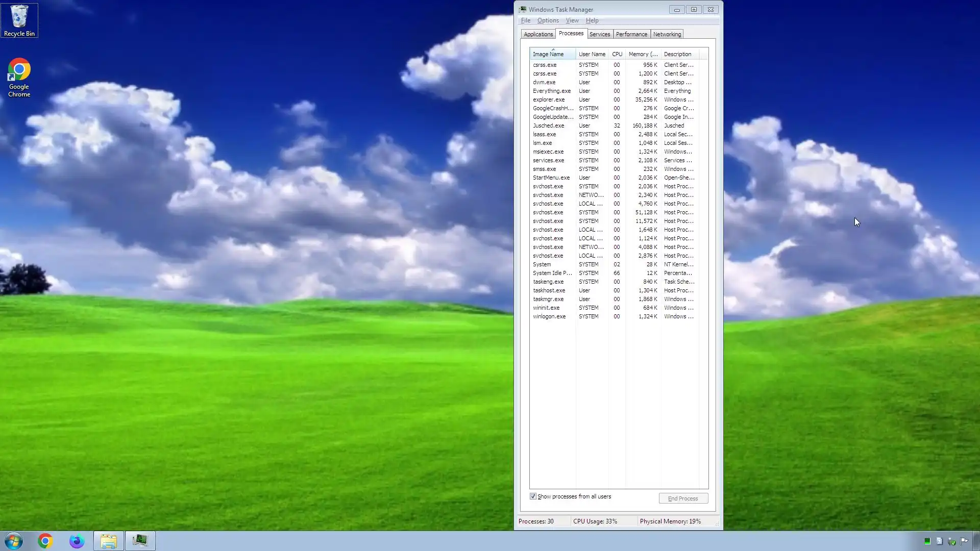Screen dimensions: 980x551
Task: Sort by the CPU column header
Action: (617, 54)
